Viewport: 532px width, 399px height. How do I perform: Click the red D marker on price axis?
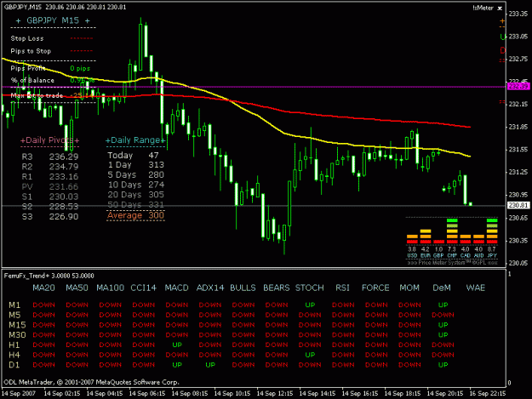(502, 50)
